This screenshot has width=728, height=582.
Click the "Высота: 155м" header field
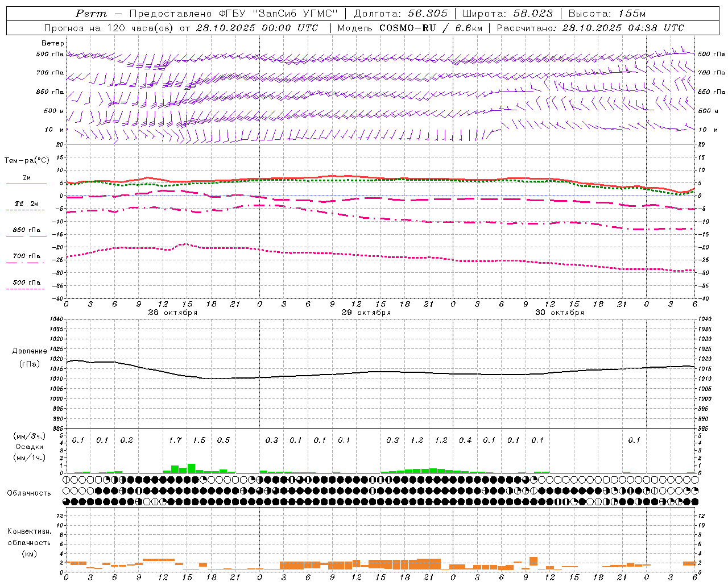coord(607,14)
